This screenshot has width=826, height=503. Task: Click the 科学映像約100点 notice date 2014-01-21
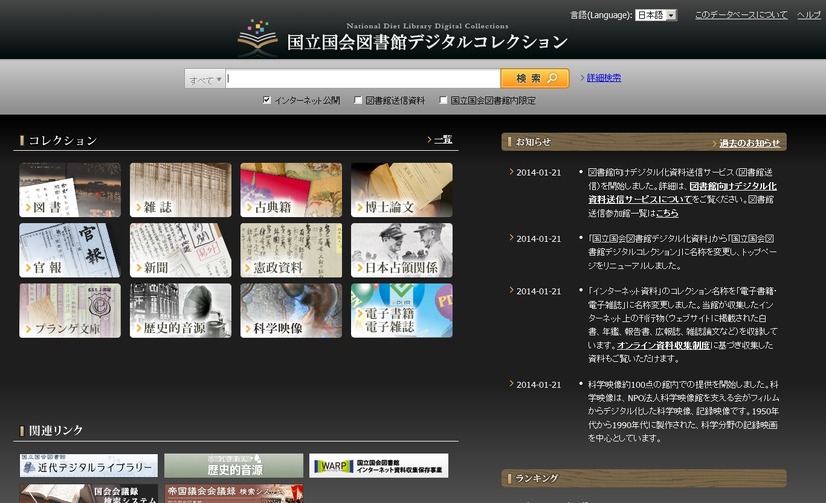538,384
